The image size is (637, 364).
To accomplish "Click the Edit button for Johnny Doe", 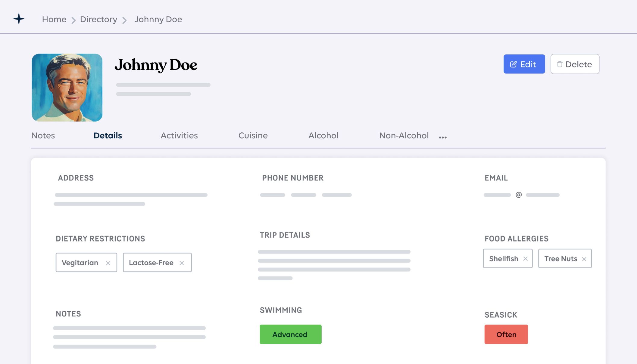I will click(x=524, y=64).
